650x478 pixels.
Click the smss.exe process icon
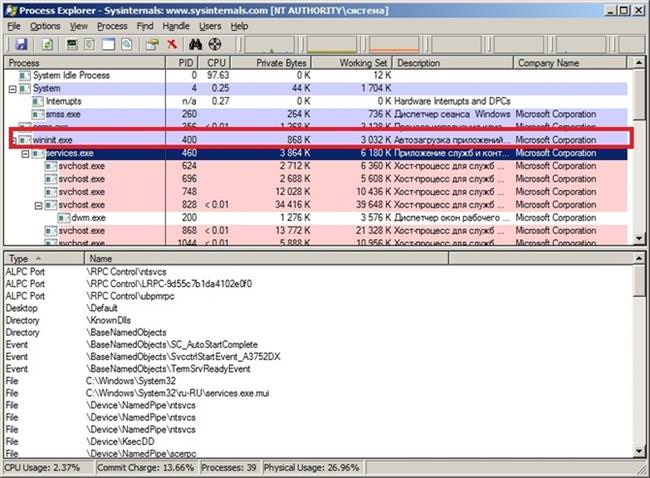pyautogui.click(x=38, y=114)
